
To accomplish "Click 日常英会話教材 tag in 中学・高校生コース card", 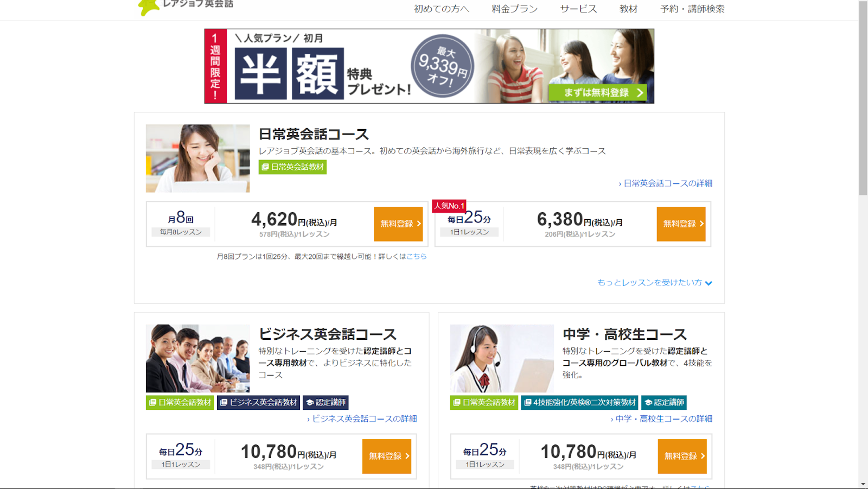I will pos(484,403).
